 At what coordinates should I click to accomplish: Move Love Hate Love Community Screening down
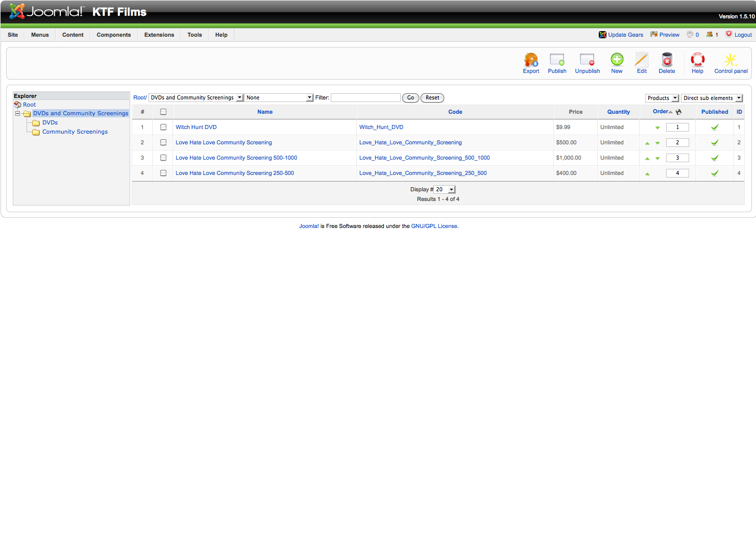coord(657,143)
